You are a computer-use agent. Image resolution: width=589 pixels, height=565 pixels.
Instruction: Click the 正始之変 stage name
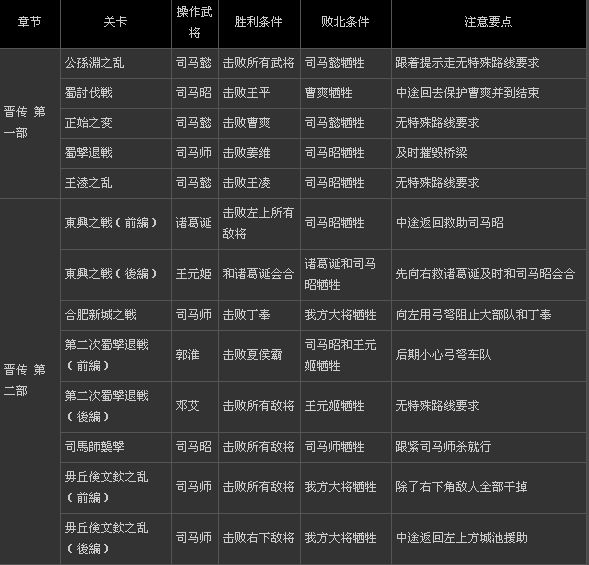[89, 123]
